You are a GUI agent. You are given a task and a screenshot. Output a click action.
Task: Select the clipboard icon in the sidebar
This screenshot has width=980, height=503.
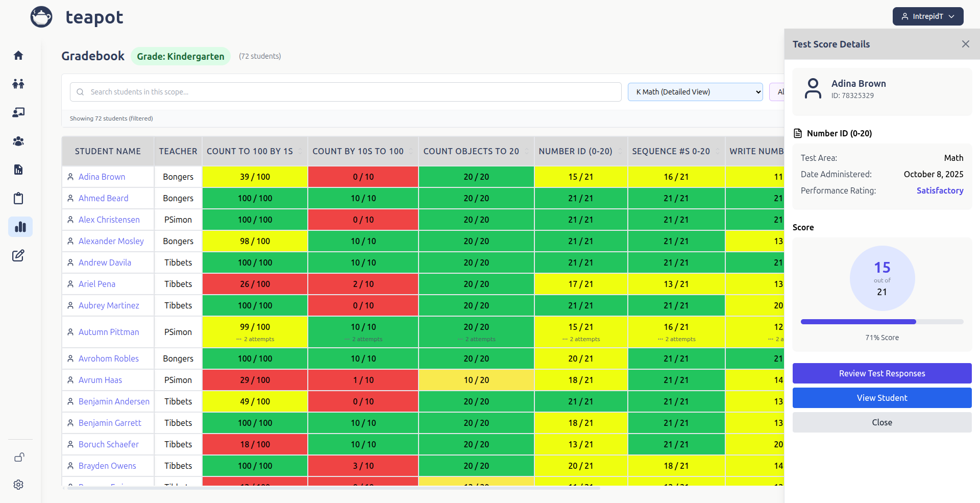(18, 198)
